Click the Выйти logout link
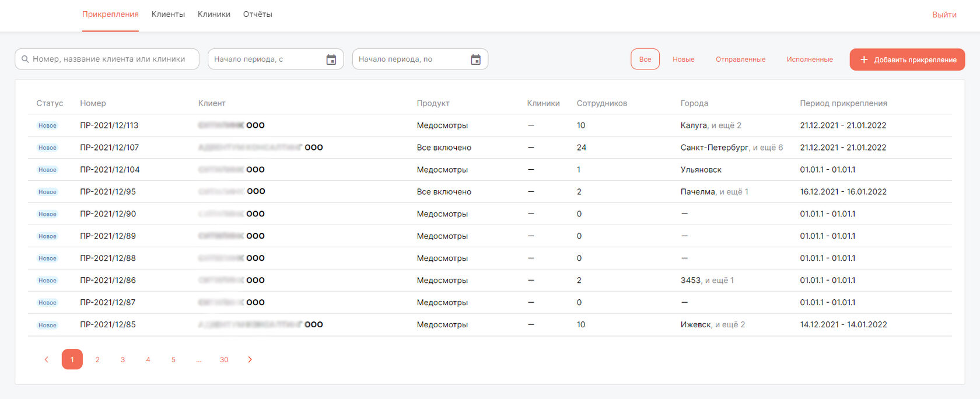Screen dimensions: 980x399 click(944, 15)
